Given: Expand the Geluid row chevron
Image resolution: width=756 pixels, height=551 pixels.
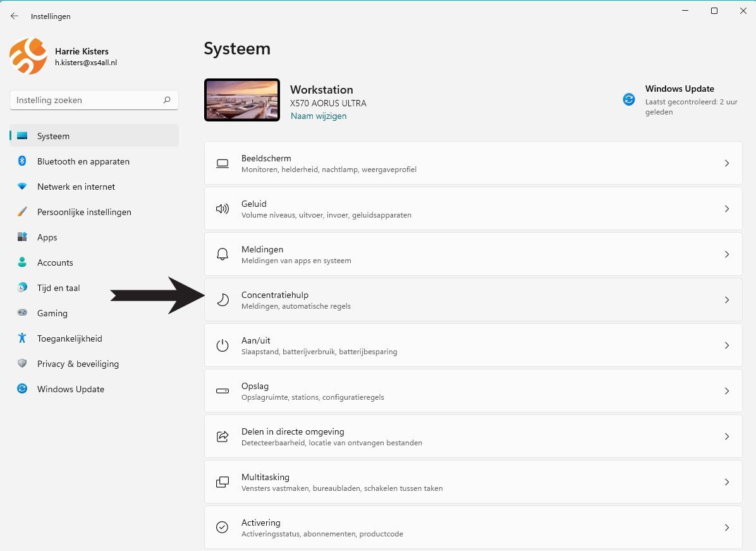Looking at the screenshot, I should (x=726, y=209).
